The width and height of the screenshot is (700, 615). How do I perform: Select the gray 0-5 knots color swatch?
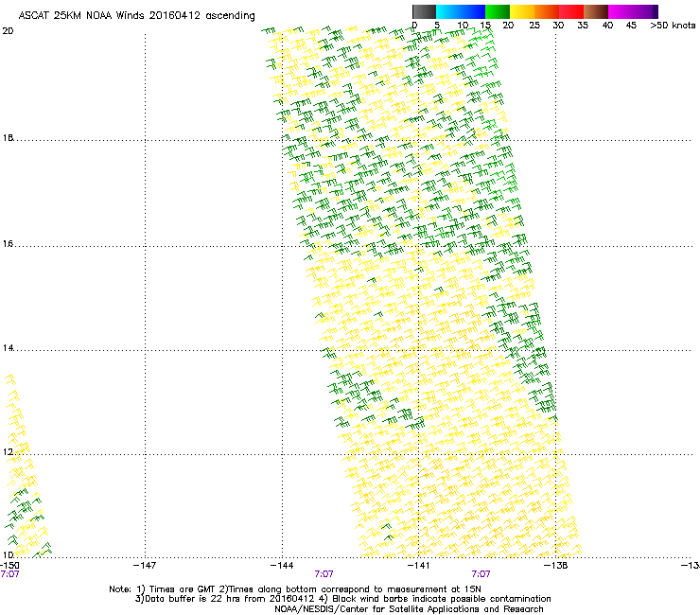pyautogui.click(x=424, y=11)
